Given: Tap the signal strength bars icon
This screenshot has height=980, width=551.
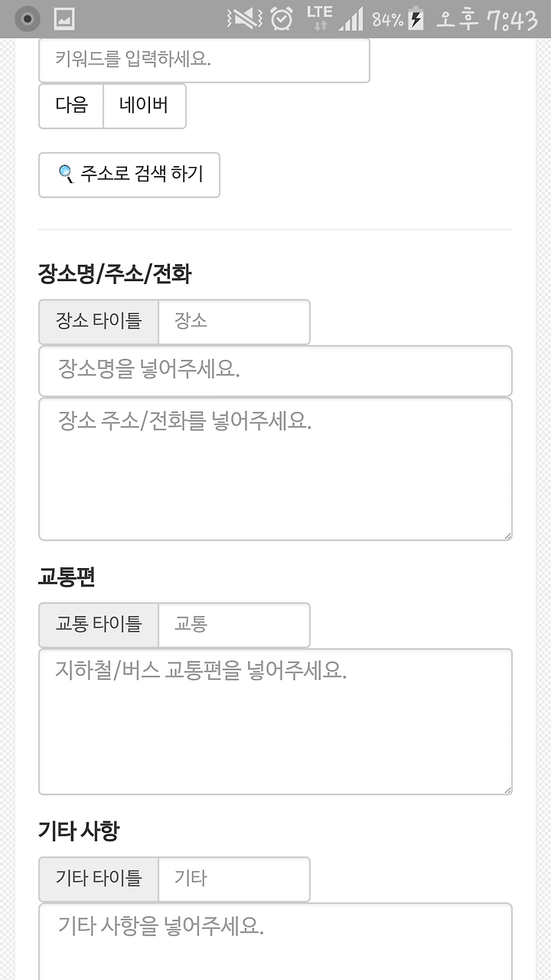Looking at the screenshot, I should (x=351, y=19).
